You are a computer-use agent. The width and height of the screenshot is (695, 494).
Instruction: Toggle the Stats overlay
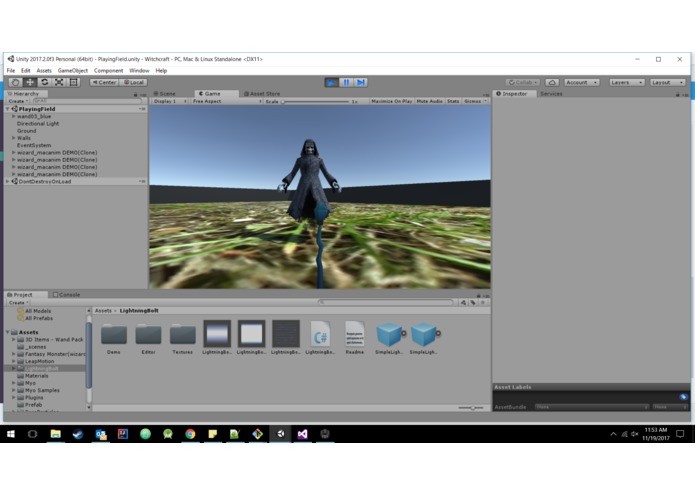(453, 101)
